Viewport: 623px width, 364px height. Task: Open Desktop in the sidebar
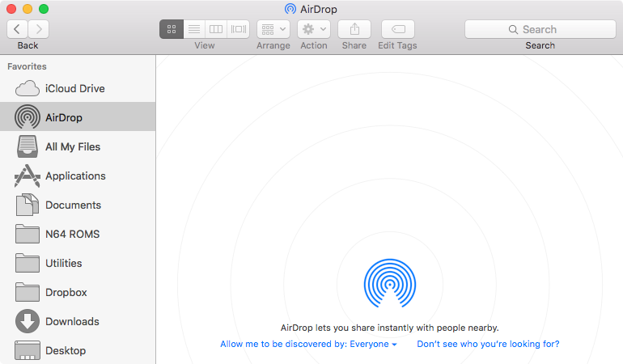click(x=78, y=350)
